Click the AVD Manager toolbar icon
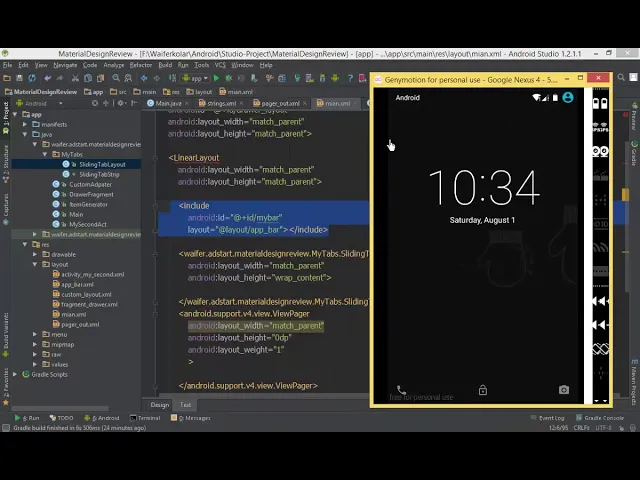 (x=310, y=78)
